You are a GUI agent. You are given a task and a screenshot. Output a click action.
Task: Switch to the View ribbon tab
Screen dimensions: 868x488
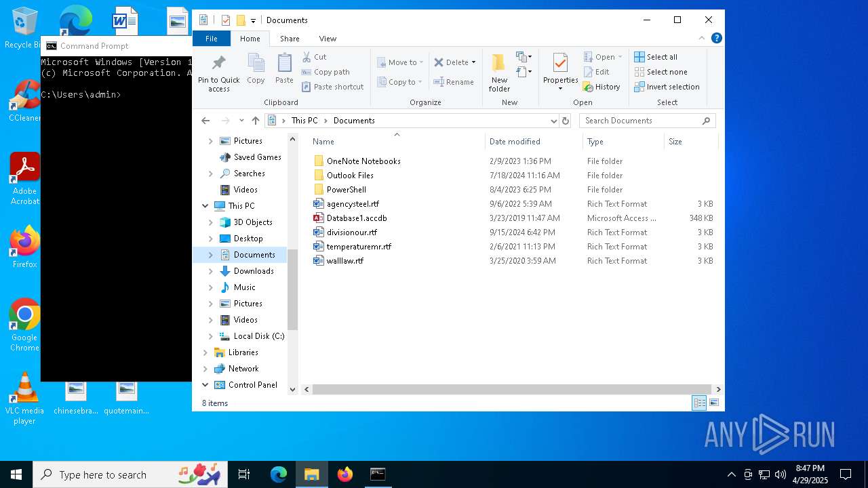(328, 39)
